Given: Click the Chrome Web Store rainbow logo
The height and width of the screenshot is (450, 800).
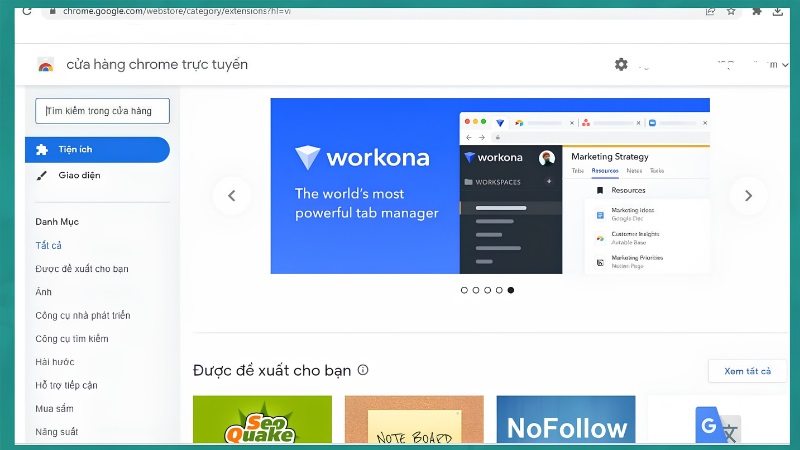Looking at the screenshot, I should [x=45, y=65].
